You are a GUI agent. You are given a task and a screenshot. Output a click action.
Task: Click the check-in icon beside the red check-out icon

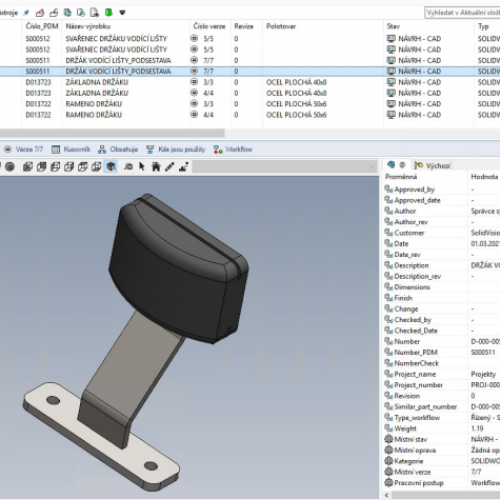[x=53, y=13]
